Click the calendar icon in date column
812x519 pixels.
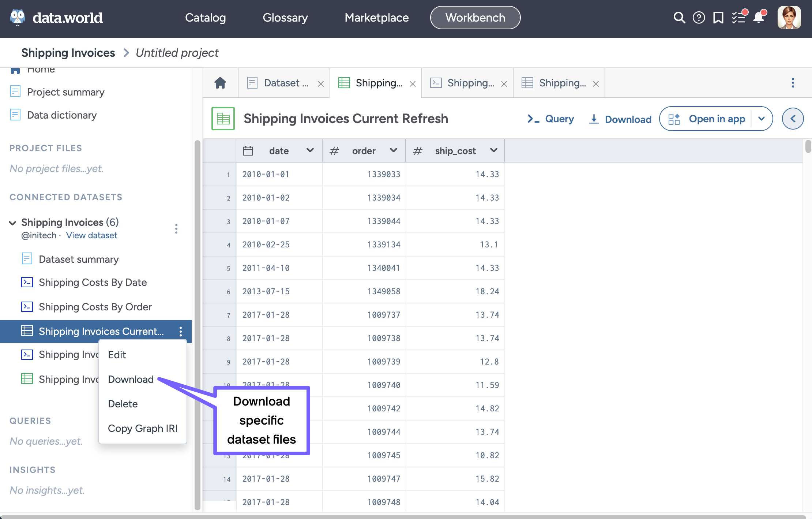(248, 151)
